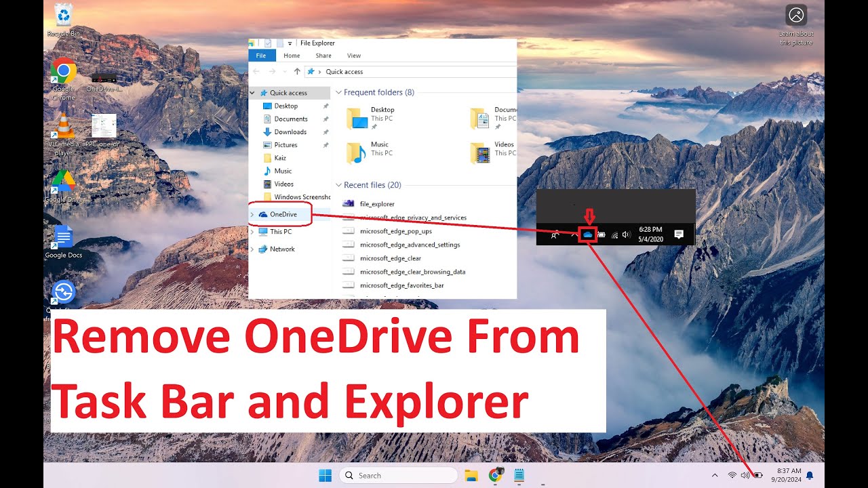The height and width of the screenshot is (488, 868).
Task: Open VLC media player desktop shortcut
Action: click(x=64, y=134)
